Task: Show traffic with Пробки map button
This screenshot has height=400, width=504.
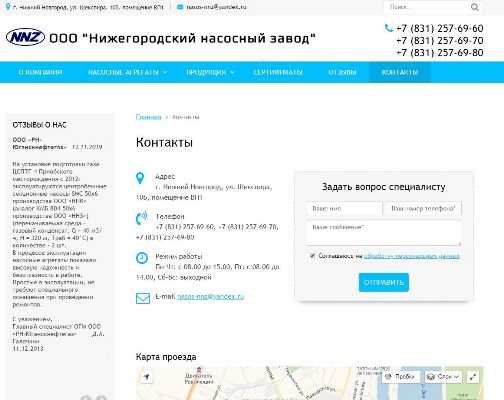Action: click(400, 377)
